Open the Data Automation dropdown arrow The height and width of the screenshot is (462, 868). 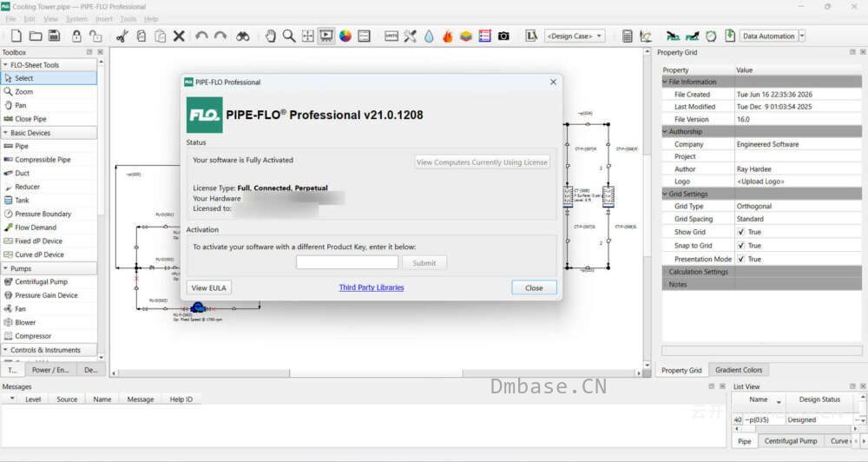[x=802, y=36]
